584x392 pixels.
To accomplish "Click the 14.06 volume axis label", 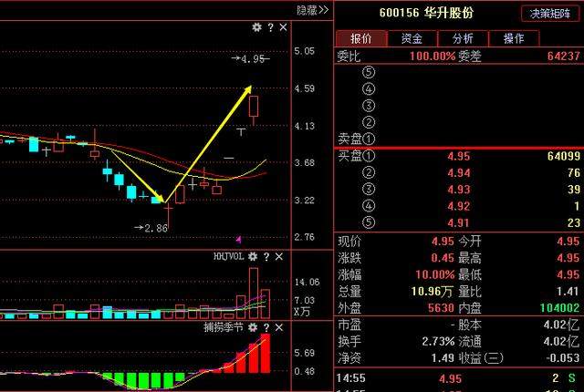I will [307, 283].
